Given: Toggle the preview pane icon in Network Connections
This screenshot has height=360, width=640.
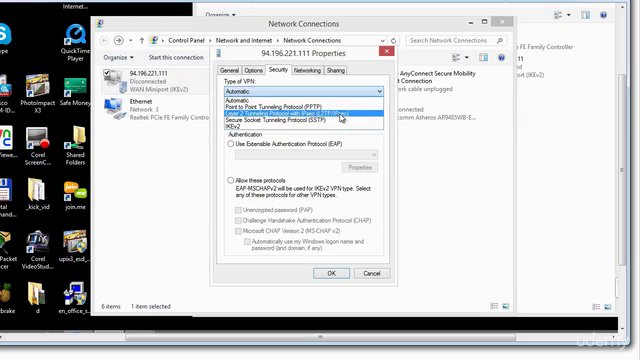Looking at the screenshot, I should (483, 58).
